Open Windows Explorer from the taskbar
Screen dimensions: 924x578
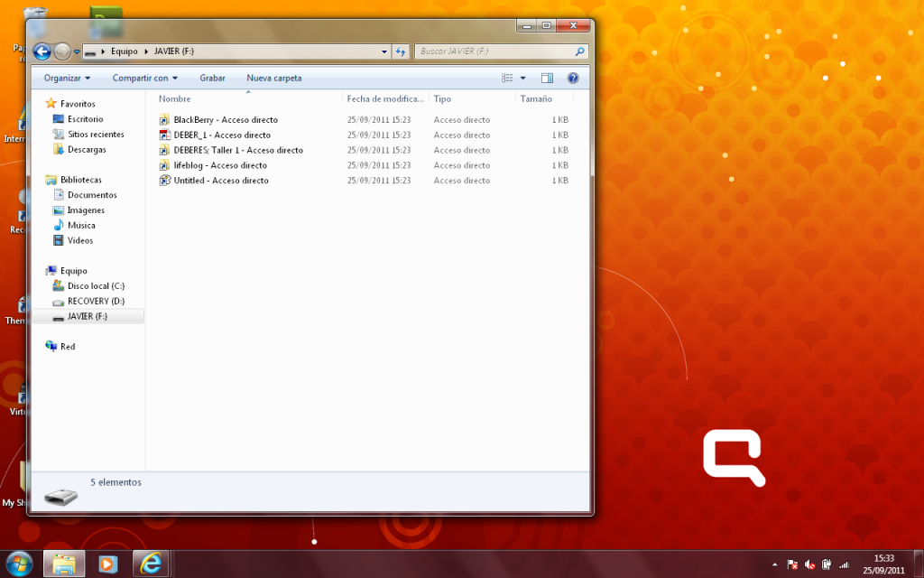coord(64,564)
